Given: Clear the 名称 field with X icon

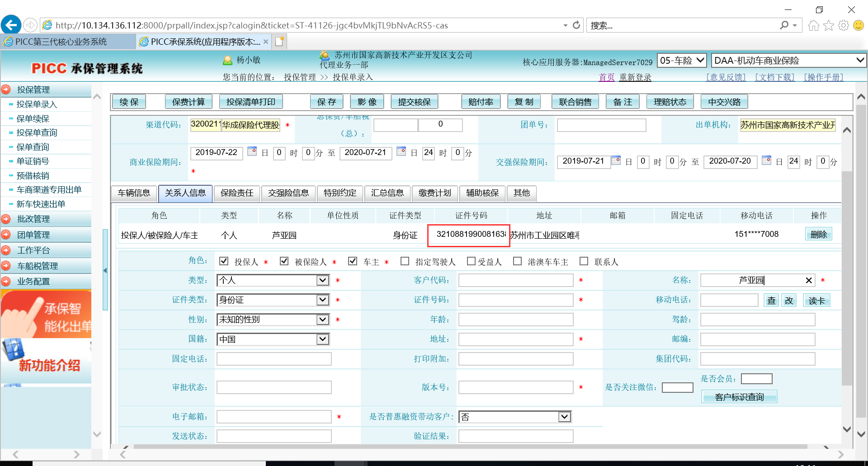Looking at the screenshot, I should point(809,281).
